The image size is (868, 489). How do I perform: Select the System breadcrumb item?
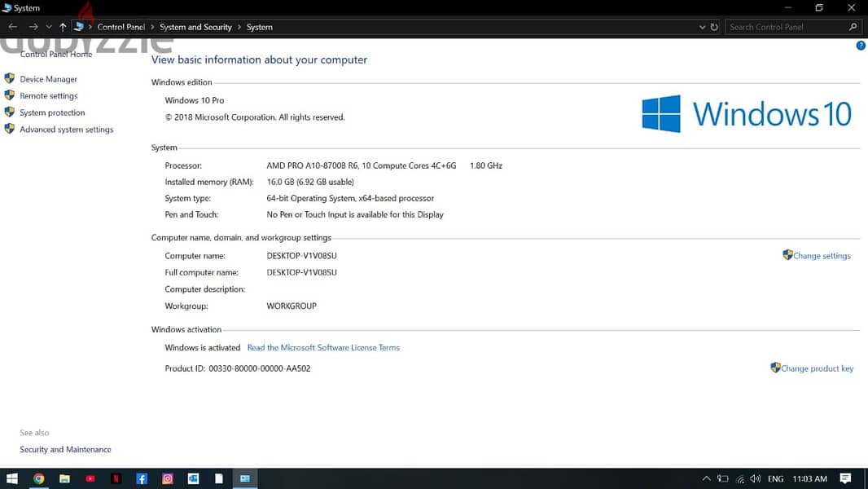click(x=260, y=27)
